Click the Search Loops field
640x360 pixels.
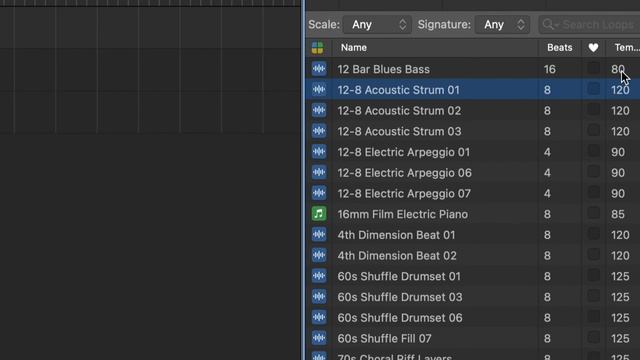[589, 24]
